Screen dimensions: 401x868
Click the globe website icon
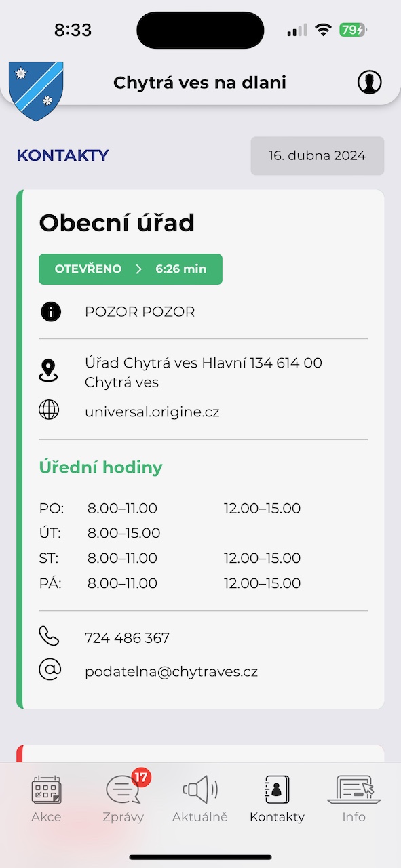pyautogui.click(x=49, y=410)
